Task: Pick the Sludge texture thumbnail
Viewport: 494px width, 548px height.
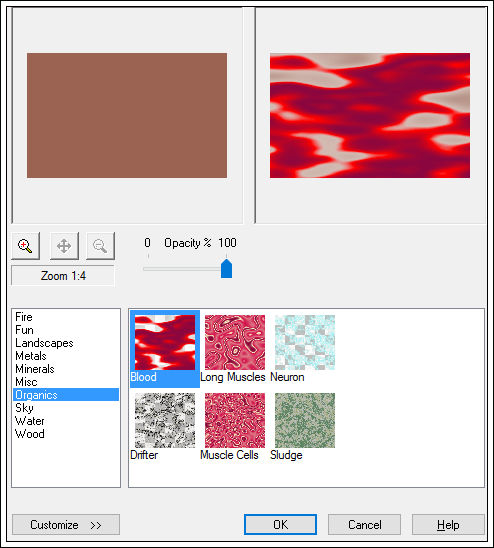Action: pos(305,420)
